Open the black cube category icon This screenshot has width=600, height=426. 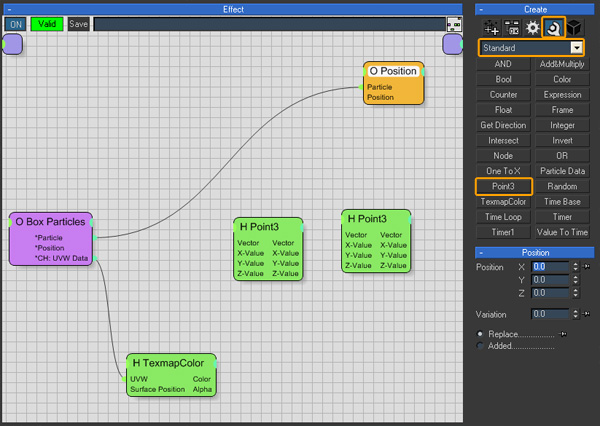pyautogui.click(x=574, y=28)
